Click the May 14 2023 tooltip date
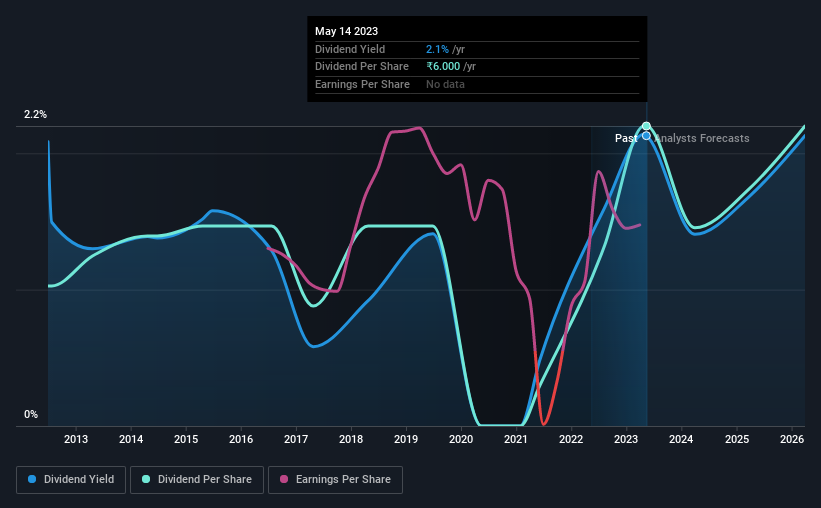Viewport: 821px width, 508px height. click(346, 31)
